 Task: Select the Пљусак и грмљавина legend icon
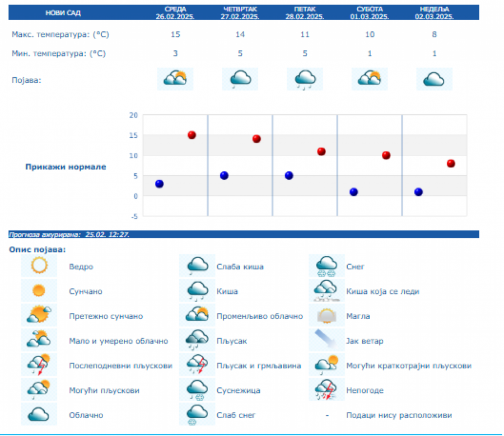(x=197, y=365)
